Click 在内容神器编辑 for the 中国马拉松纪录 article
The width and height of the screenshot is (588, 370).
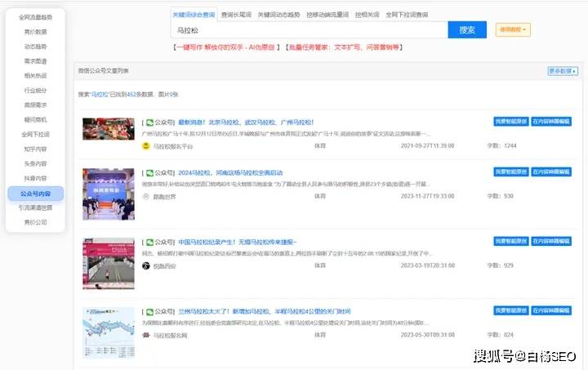(551, 241)
